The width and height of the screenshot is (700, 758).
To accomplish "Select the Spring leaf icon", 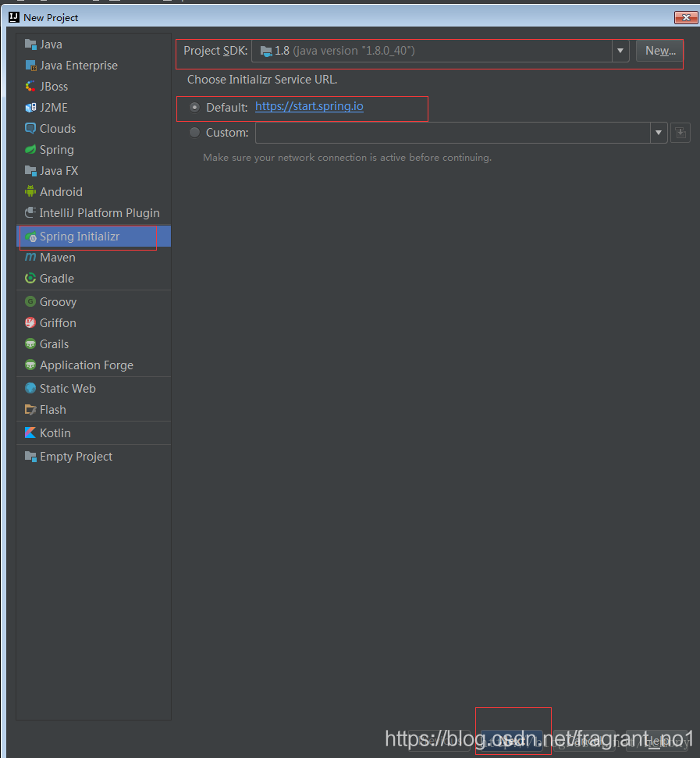I will tap(30, 149).
